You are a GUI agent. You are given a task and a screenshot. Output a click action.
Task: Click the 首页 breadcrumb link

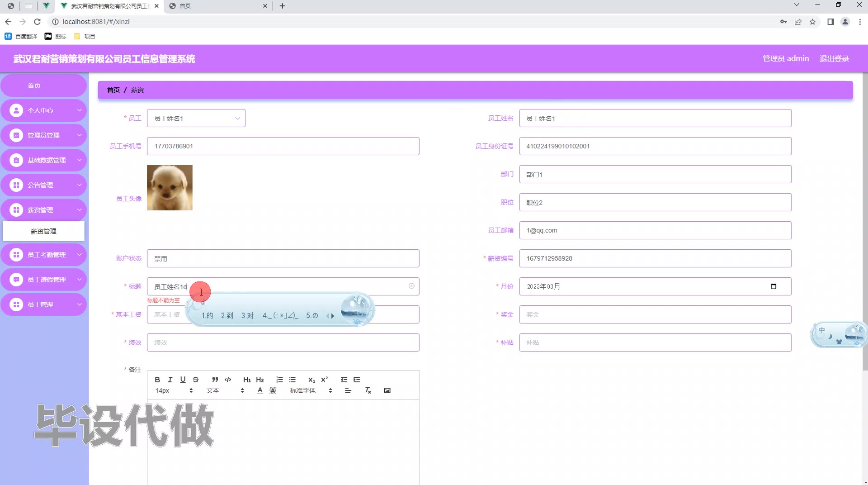pyautogui.click(x=113, y=90)
